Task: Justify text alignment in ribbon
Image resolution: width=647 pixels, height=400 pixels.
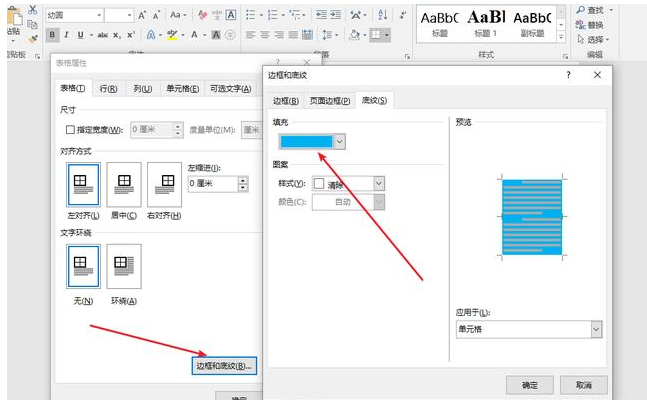Action: (x=293, y=35)
